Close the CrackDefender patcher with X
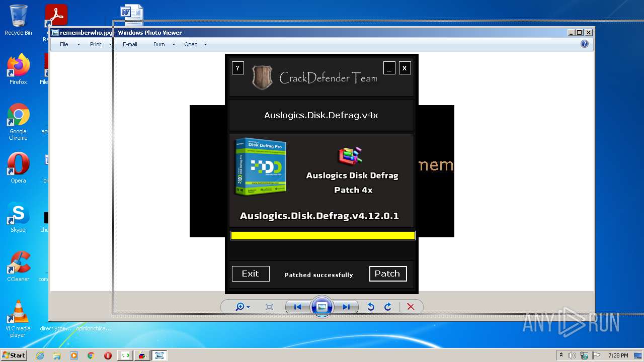This screenshot has height=362, width=644. (x=405, y=68)
